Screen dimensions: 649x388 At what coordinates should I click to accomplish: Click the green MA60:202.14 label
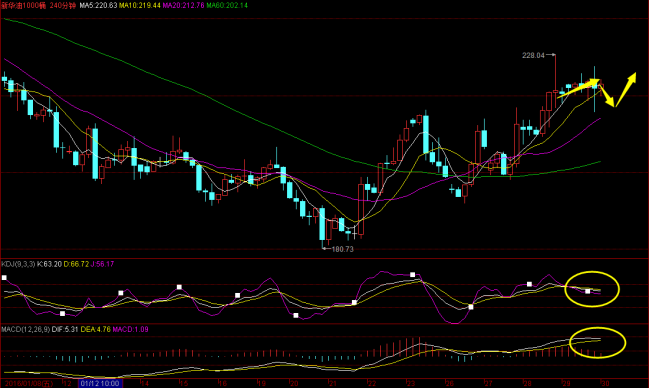[227, 5]
